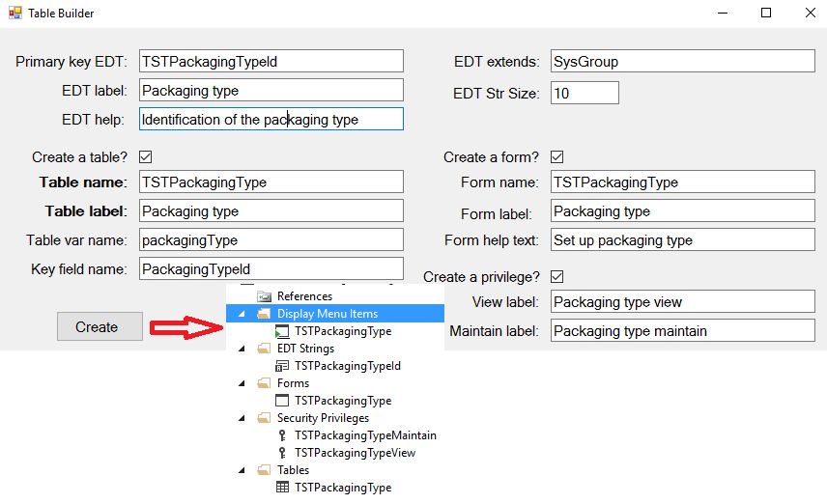Click the Form help text input field

coord(682,239)
